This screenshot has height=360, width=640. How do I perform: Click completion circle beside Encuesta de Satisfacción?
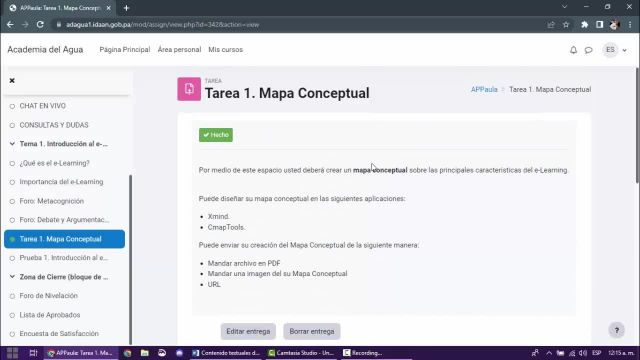pyautogui.click(x=12, y=334)
